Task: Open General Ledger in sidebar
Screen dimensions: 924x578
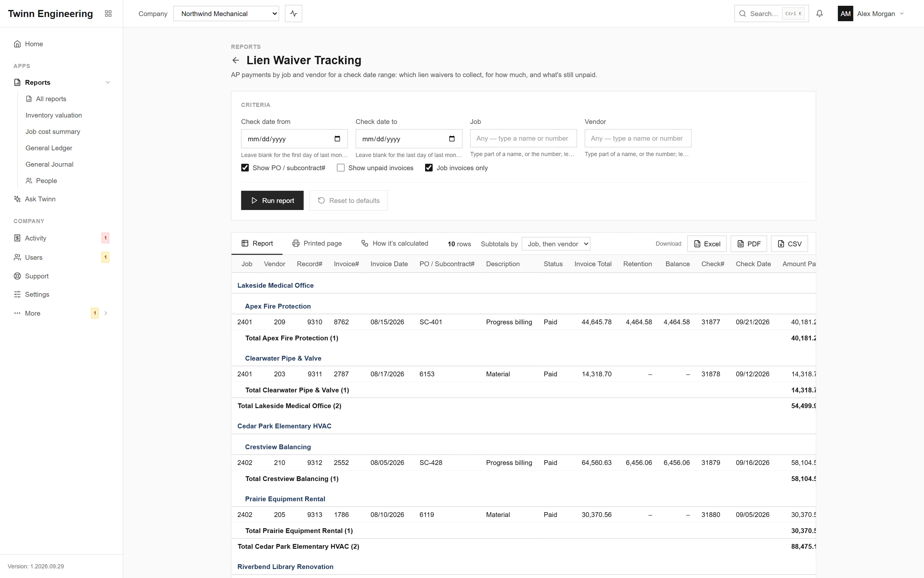Action: click(x=49, y=148)
